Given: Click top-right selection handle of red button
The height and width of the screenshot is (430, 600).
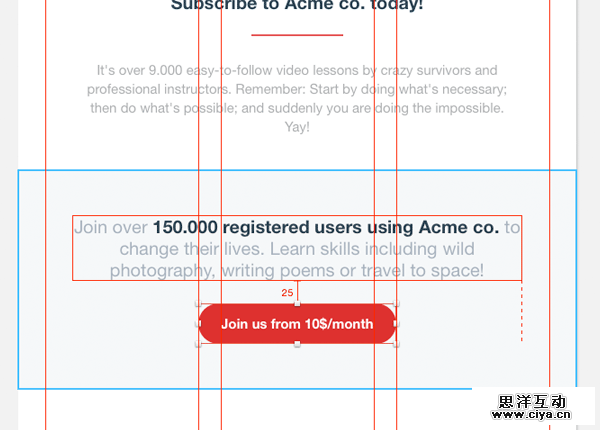Looking at the screenshot, I should click(x=396, y=304).
